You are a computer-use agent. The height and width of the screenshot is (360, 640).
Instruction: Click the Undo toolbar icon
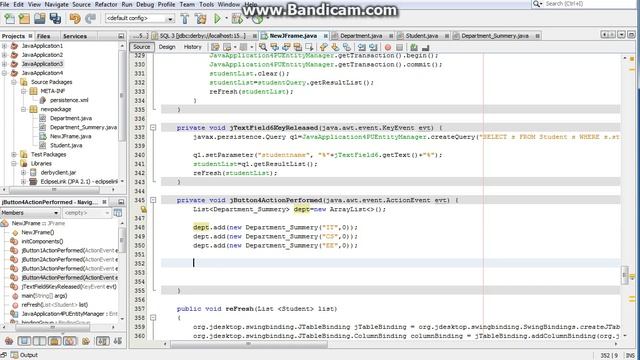[75, 18]
